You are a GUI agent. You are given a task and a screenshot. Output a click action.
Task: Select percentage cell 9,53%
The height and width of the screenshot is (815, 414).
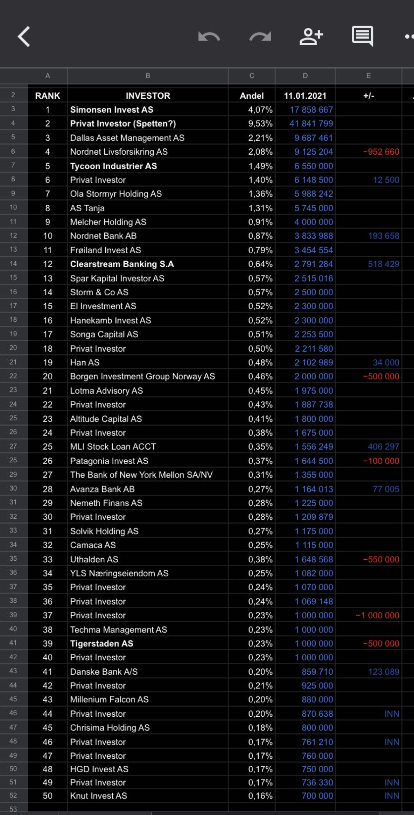pyautogui.click(x=252, y=124)
